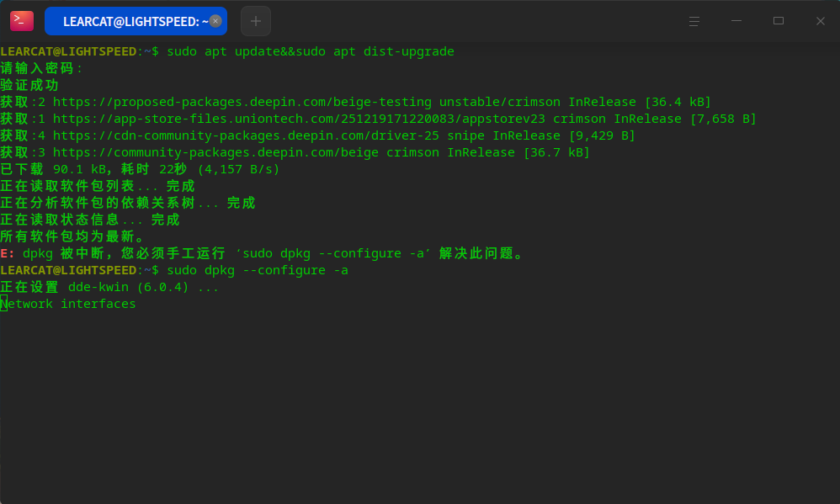Click the '90.1 kB' download size text
The width and height of the screenshot is (840, 504).
click(x=79, y=169)
